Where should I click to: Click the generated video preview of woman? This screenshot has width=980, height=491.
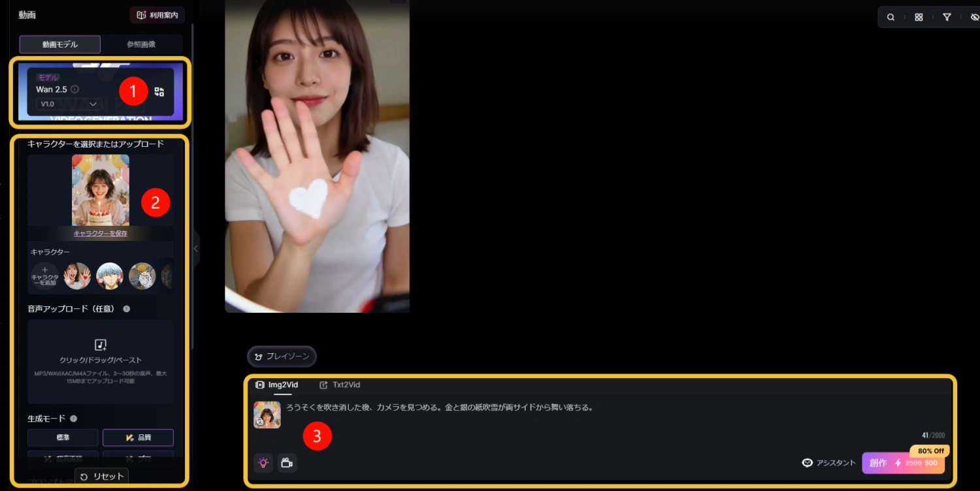click(x=317, y=156)
